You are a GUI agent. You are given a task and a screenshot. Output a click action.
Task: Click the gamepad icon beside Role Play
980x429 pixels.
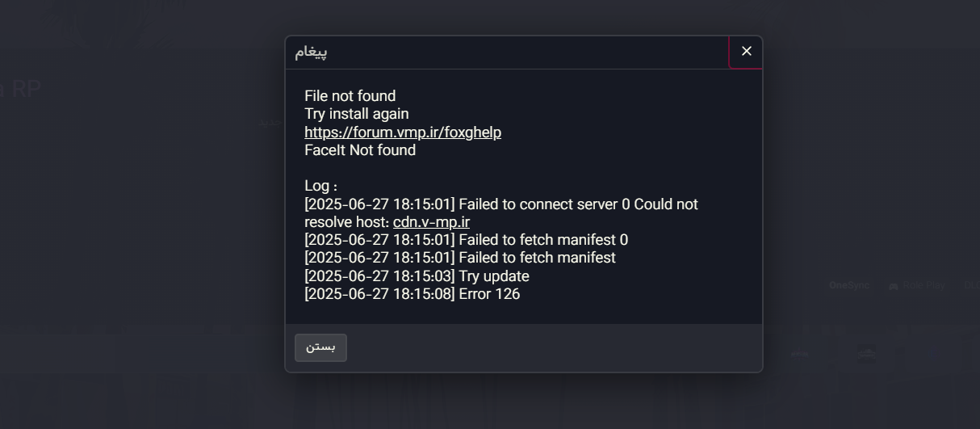pos(894,285)
